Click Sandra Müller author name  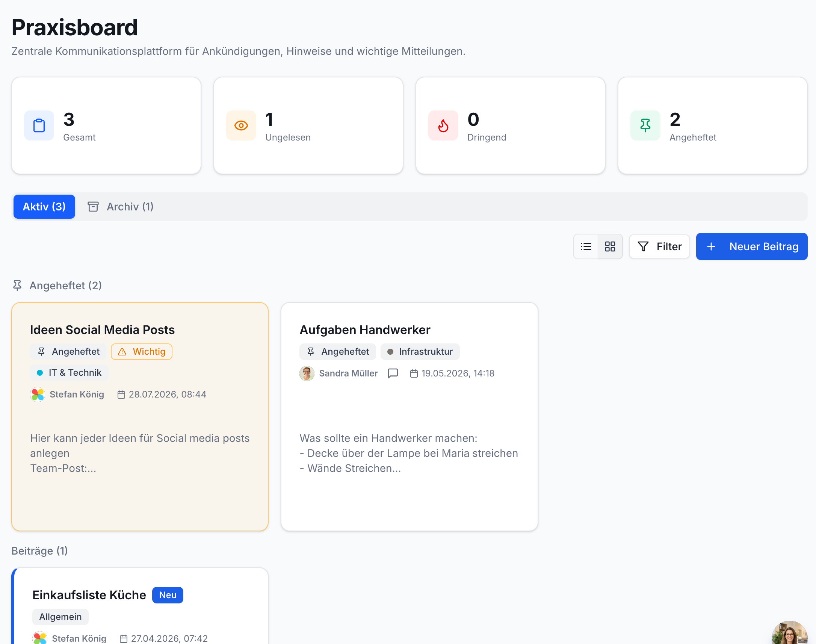tap(348, 373)
